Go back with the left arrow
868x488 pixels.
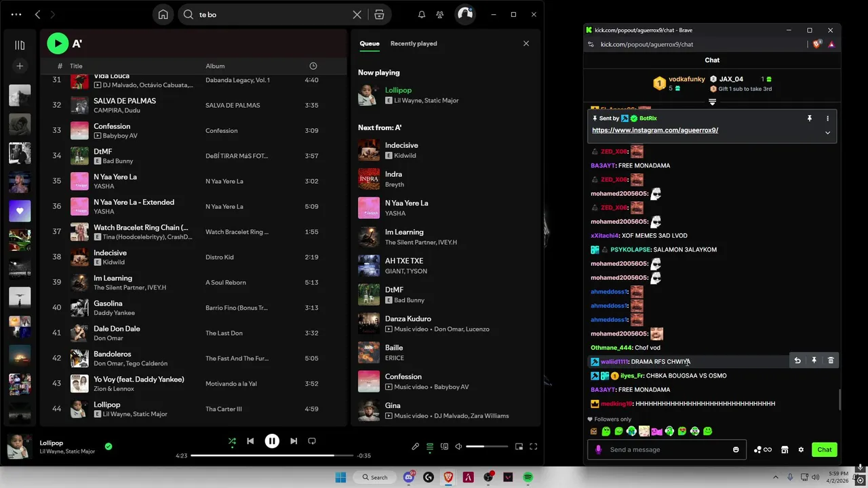click(x=38, y=14)
